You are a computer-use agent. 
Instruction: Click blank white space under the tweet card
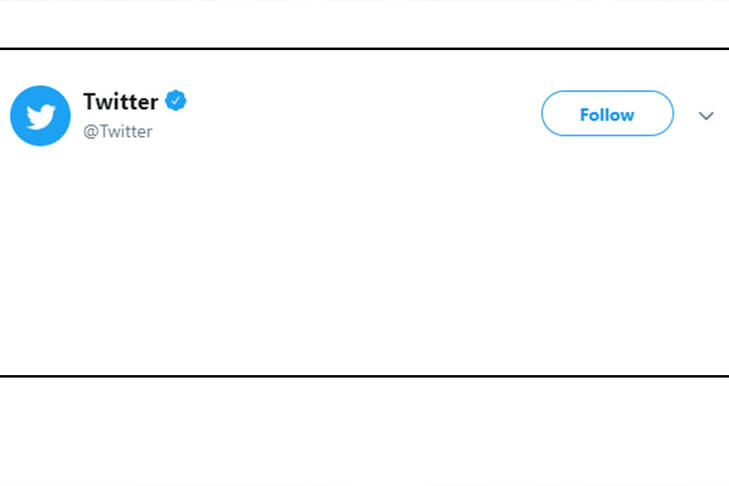click(364, 430)
